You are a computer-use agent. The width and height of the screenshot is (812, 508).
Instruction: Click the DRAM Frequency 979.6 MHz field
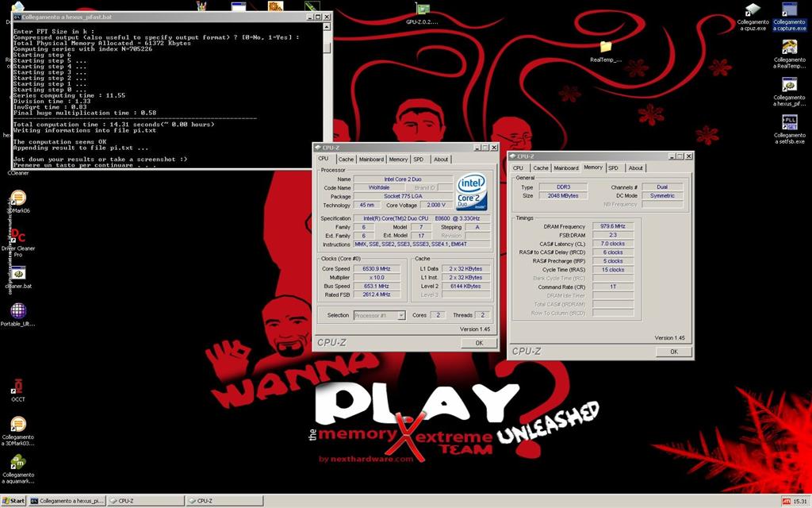click(613, 226)
